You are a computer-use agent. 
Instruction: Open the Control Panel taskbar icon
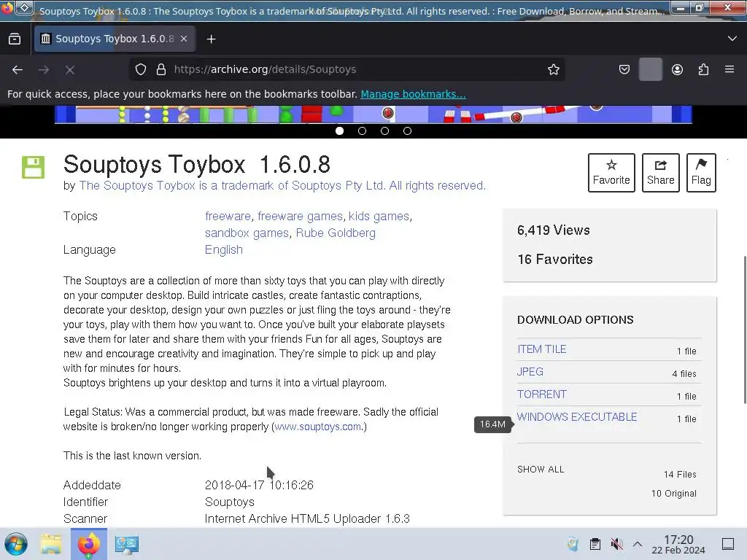127,544
